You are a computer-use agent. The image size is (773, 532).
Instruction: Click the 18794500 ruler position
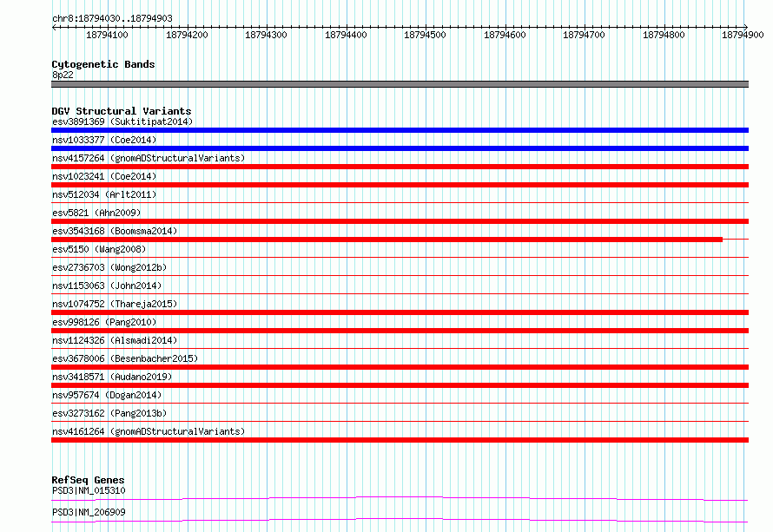click(x=425, y=35)
